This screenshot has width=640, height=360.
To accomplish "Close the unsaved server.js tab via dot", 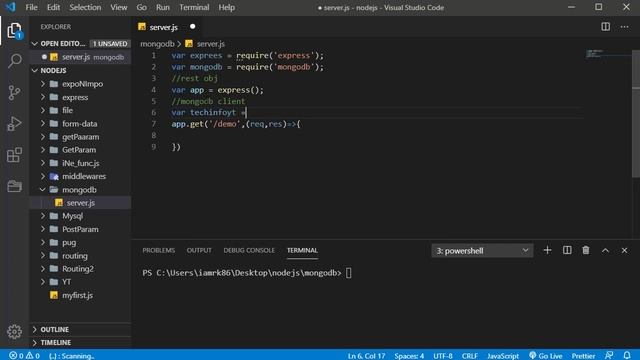I will click(192, 27).
